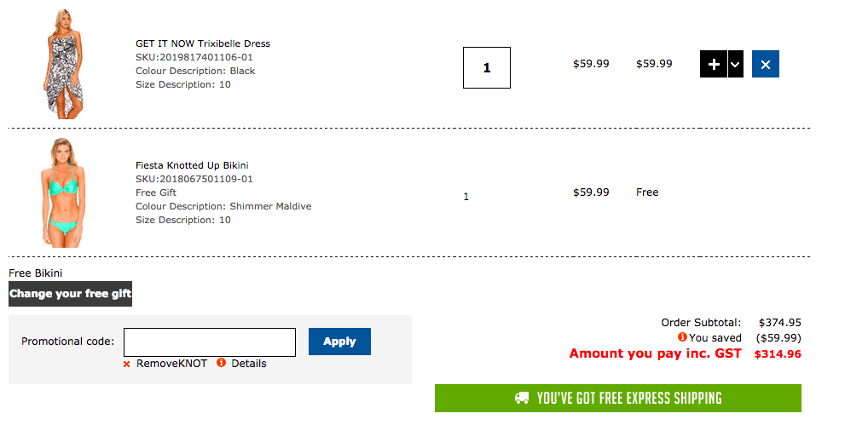Screen dimensions: 868x448
Task: Click the truck icon in shipping banner
Action: [x=522, y=398]
